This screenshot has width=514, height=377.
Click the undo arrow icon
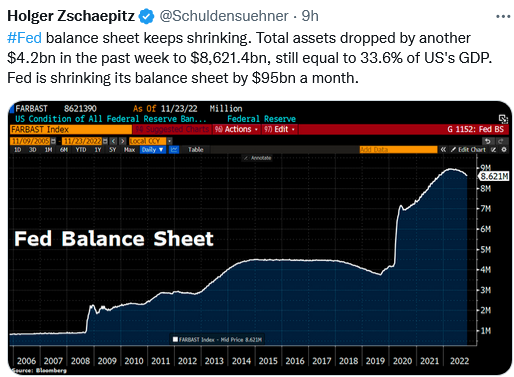pyautogui.click(x=488, y=141)
